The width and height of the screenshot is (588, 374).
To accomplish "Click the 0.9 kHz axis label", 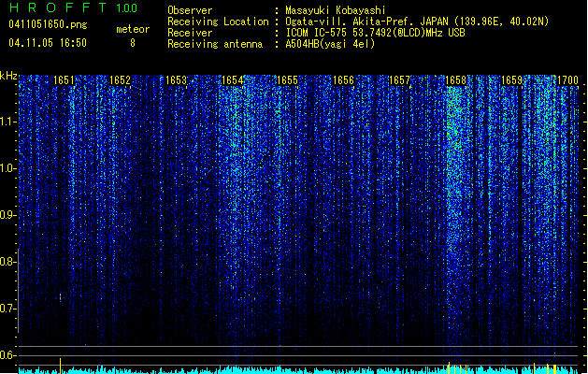I will pos(7,215).
